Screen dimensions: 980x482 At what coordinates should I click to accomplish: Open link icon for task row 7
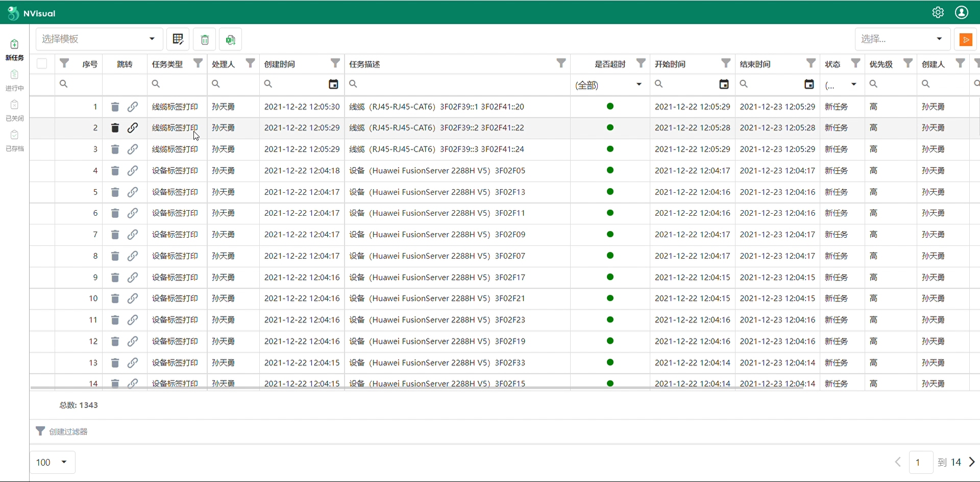133,235
